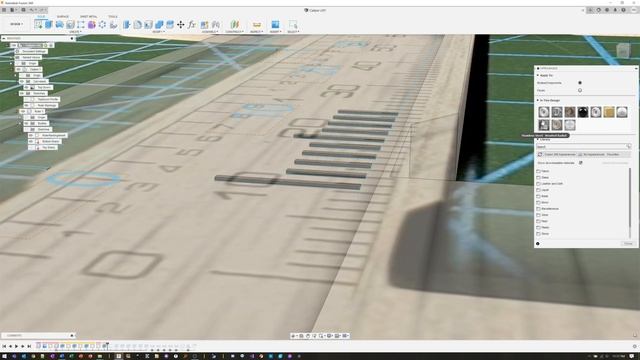Switch to the SOLID tab

[41, 17]
